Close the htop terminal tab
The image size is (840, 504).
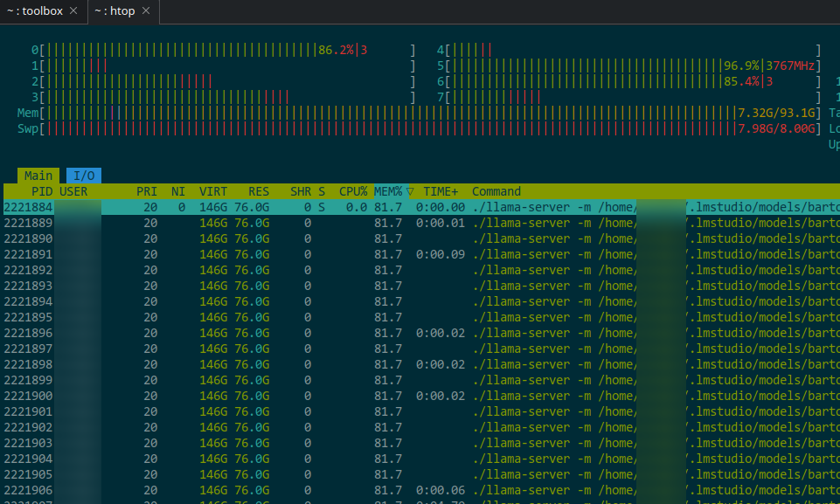point(146,10)
